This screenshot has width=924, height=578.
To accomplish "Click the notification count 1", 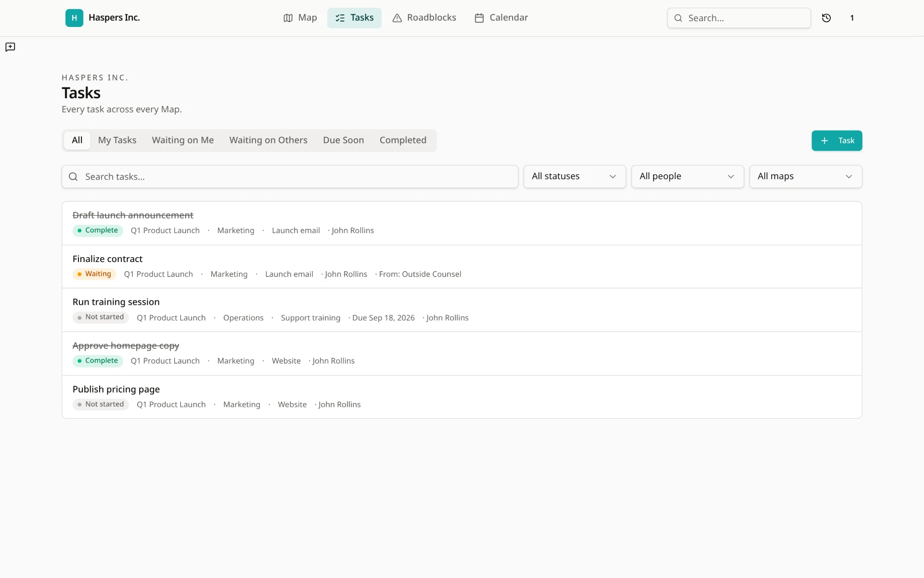I will (852, 18).
